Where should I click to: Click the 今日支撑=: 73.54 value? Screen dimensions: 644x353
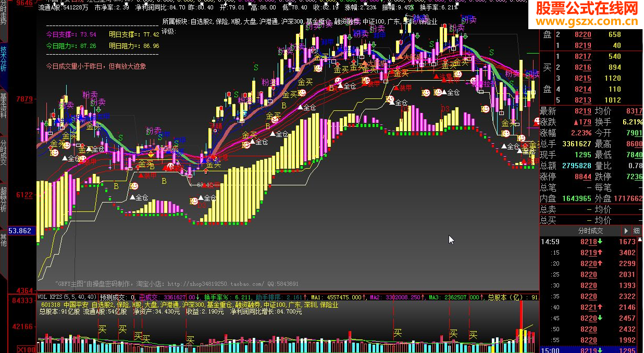click(71, 35)
